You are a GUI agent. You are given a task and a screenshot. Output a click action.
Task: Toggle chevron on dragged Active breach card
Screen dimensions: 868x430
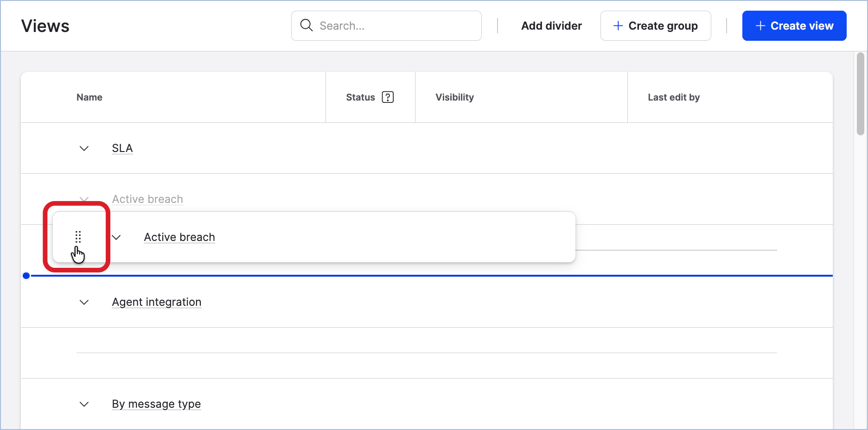tap(116, 237)
